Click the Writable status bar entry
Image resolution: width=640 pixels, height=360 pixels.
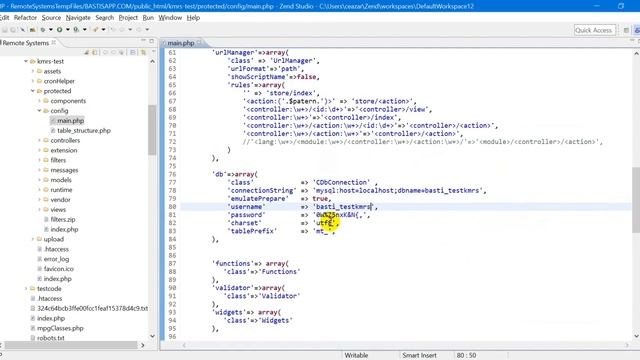click(356, 356)
